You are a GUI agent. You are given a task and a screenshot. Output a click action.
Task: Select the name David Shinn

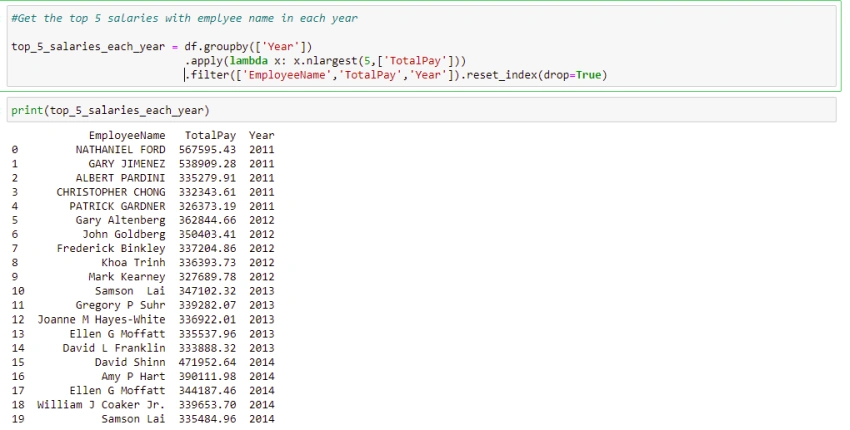[x=130, y=362]
